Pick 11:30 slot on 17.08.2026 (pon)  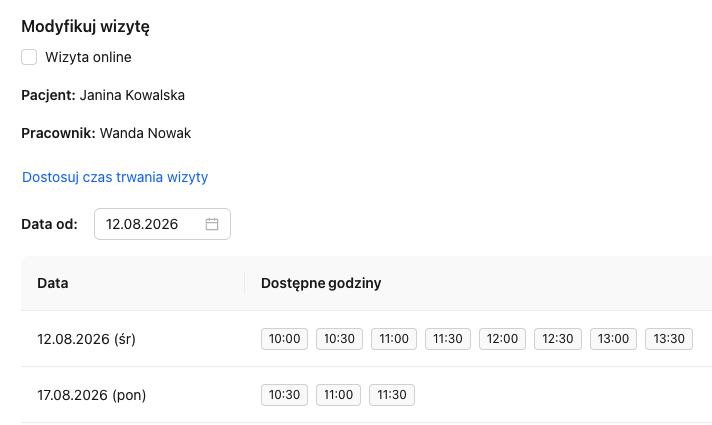click(x=392, y=395)
